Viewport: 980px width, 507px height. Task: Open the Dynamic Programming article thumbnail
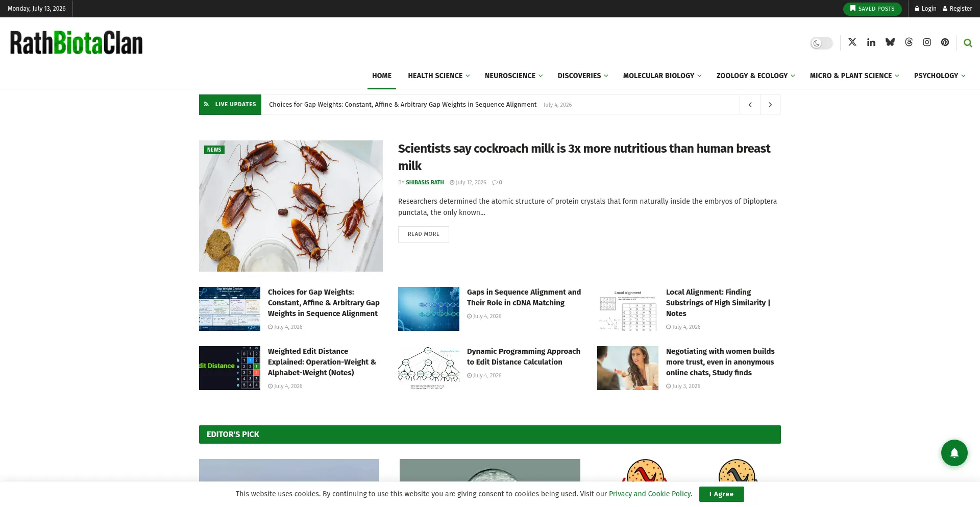pyautogui.click(x=429, y=368)
